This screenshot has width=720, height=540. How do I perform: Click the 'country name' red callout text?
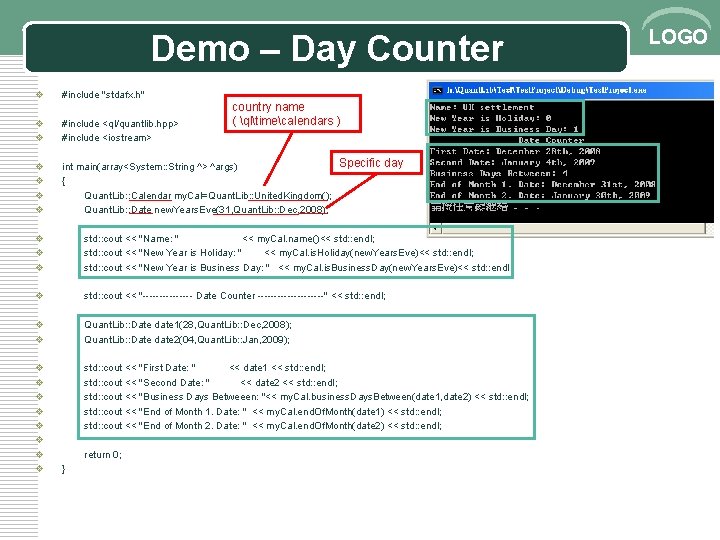click(286, 113)
